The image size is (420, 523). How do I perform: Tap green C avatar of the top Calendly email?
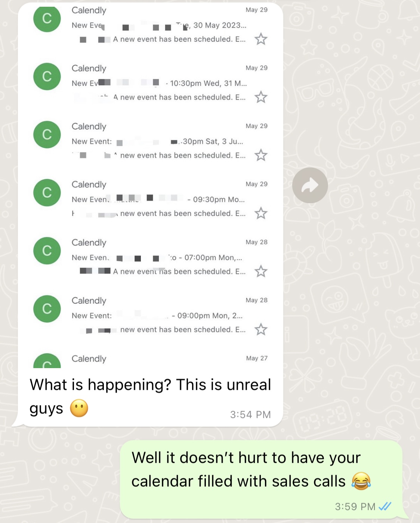47,18
